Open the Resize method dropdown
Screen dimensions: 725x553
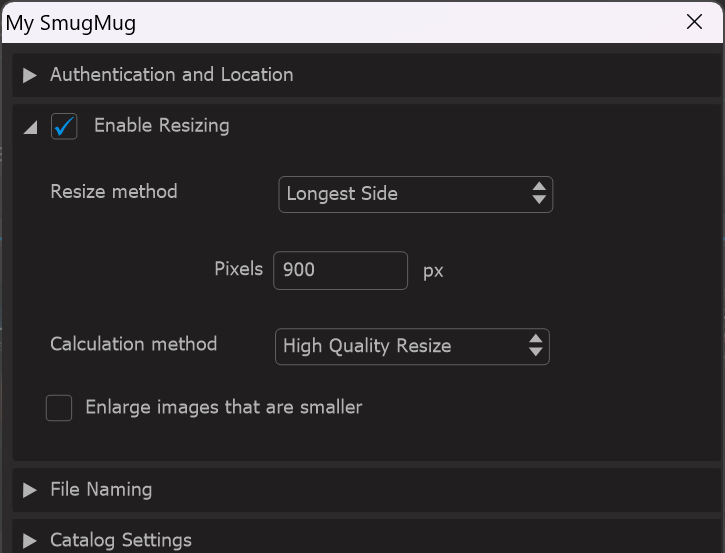415,194
